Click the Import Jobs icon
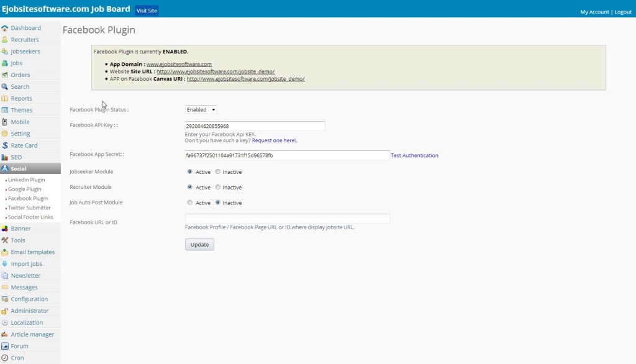The width and height of the screenshot is (636, 364). click(5, 264)
